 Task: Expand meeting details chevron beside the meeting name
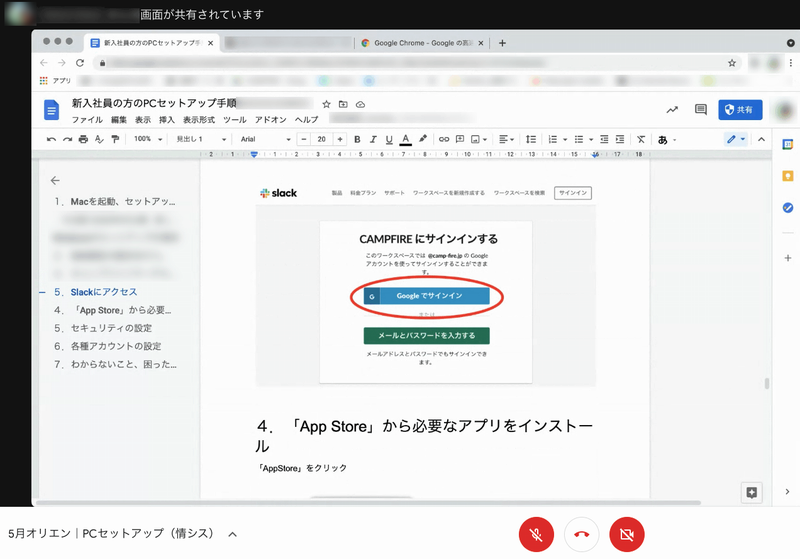click(233, 534)
